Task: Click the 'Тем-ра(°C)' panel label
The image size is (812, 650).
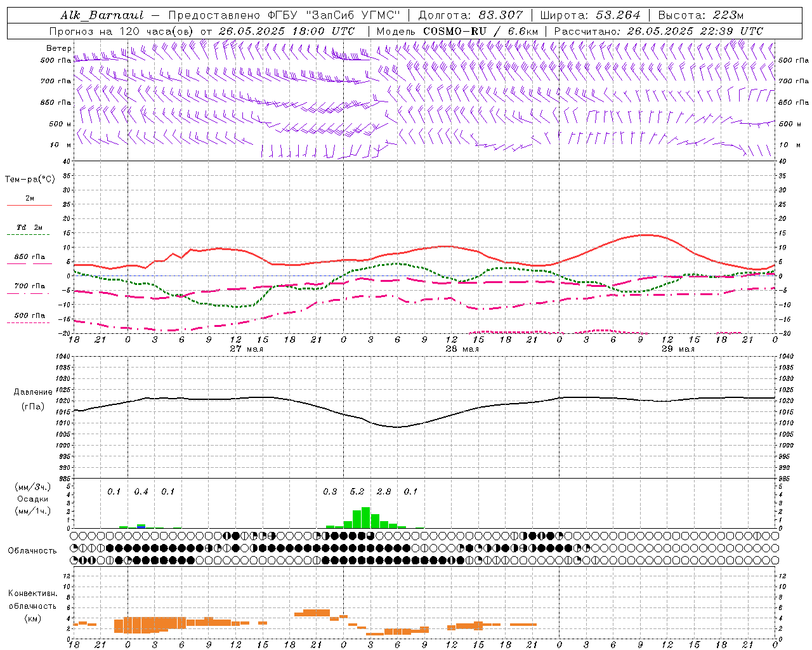Action: pyautogui.click(x=30, y=180)
